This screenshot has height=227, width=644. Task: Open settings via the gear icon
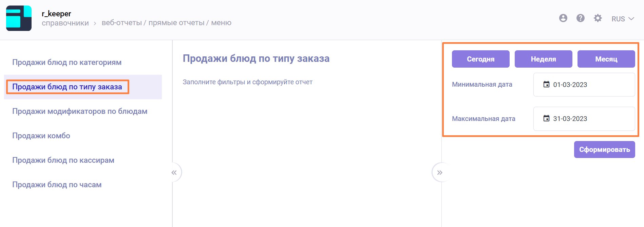tap(598, 18)
